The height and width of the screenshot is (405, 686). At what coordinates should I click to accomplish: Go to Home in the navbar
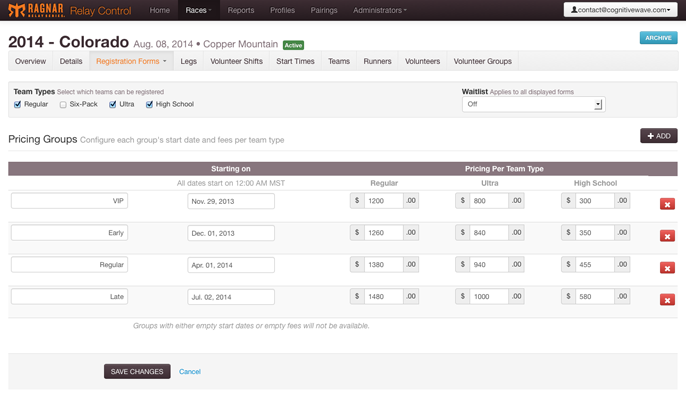[160, 10]
